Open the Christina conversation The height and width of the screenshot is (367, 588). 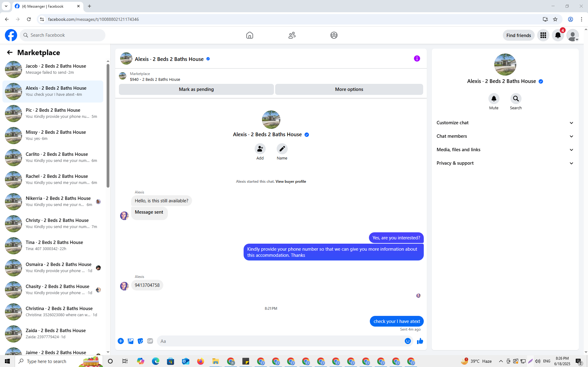pos(53,312)
